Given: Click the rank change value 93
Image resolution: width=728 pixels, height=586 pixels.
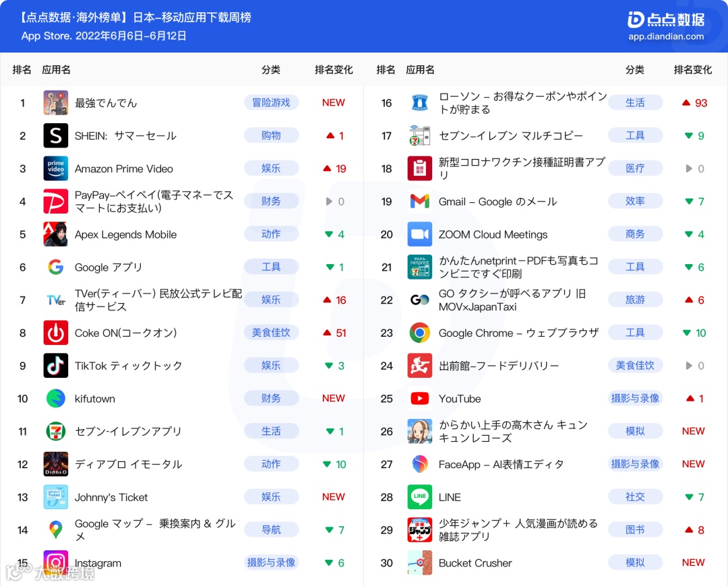Looking at the screenshot, I should click(701, 103).
